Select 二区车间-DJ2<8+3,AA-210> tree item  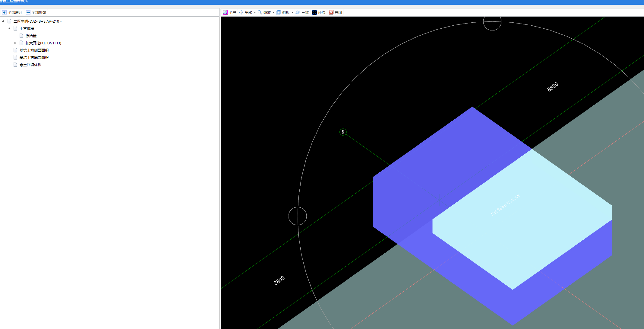[x=37, y=21]
